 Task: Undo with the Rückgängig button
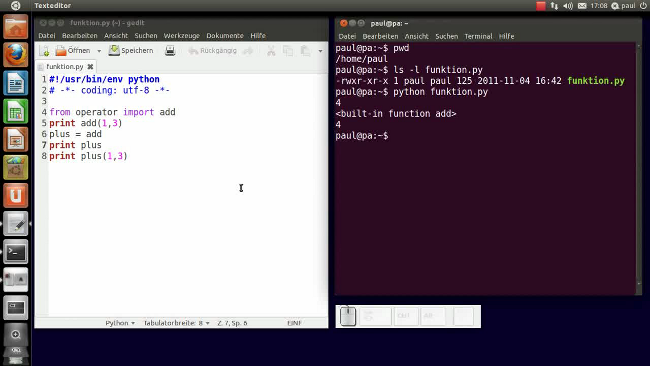212,51
